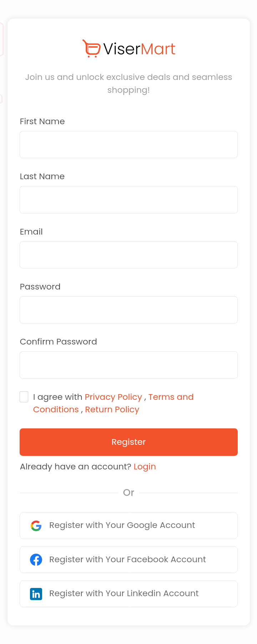This screenshot has width=257, height=644.
Task: Focus the Last Name field
Action: pos(128,200)
